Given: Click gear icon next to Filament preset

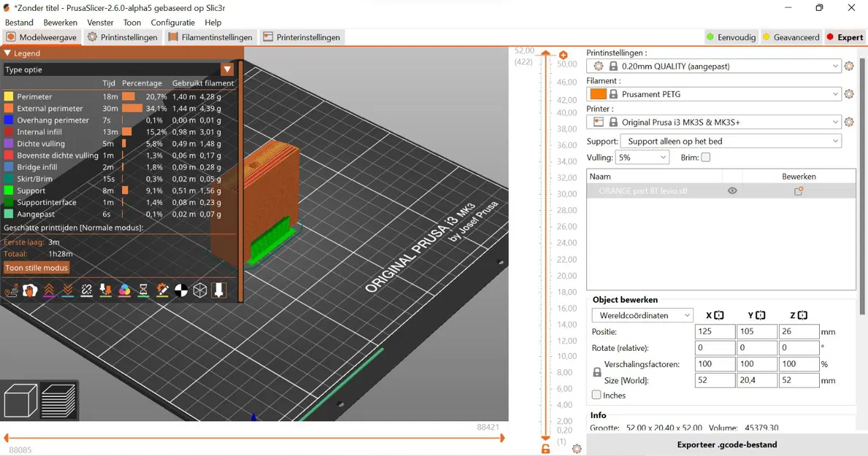Looking at the screenshot, I should 849,94.
